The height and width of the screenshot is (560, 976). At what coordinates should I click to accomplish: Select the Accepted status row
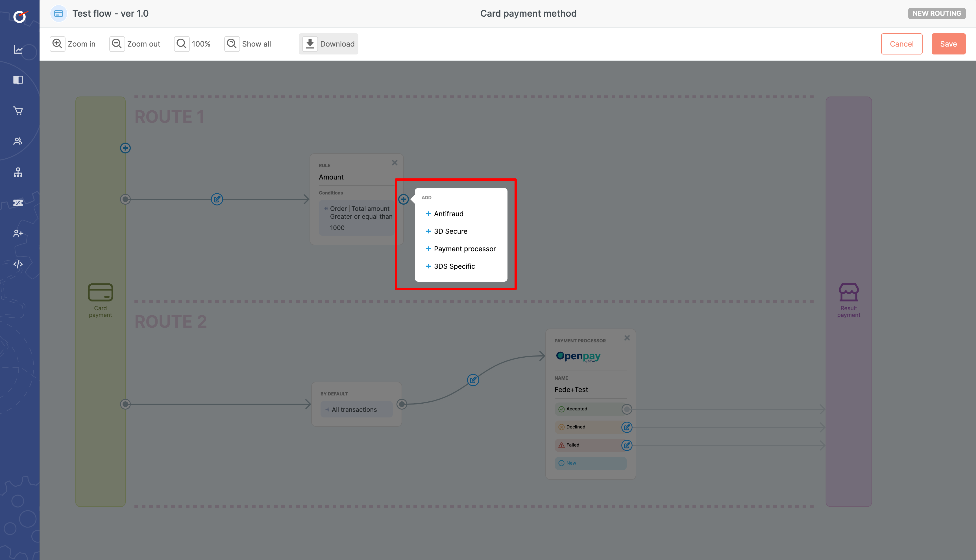591,409
